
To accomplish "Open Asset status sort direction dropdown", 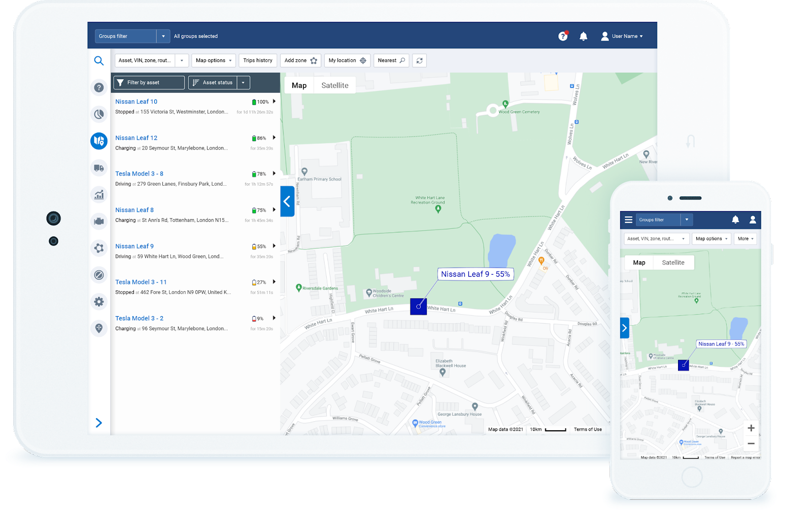I will click(243, 82).
